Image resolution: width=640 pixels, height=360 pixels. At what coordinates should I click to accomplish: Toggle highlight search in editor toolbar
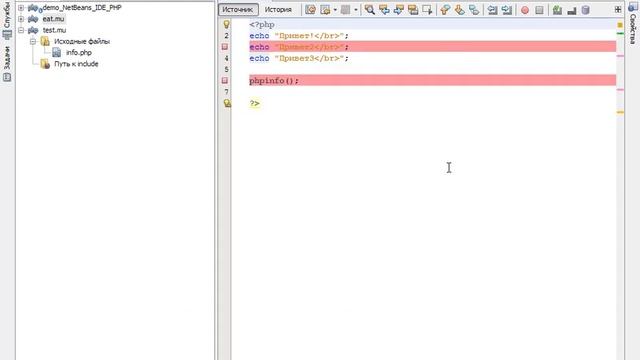coord(413,10)
